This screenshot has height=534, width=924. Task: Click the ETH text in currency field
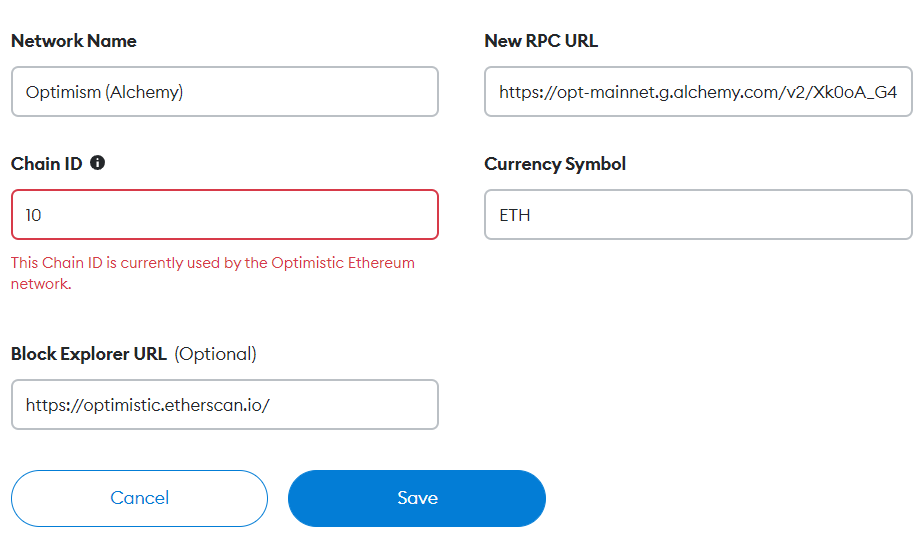click(x=515, y=215)
